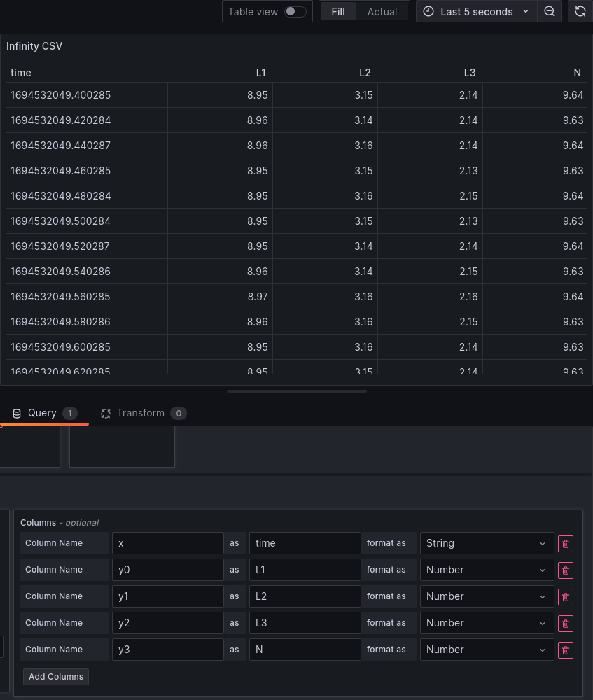Viewport: 593px width, 700px height.
Task: Click the refresh dashboard icon
Action: pyautogui.click(x=580, y=11)
